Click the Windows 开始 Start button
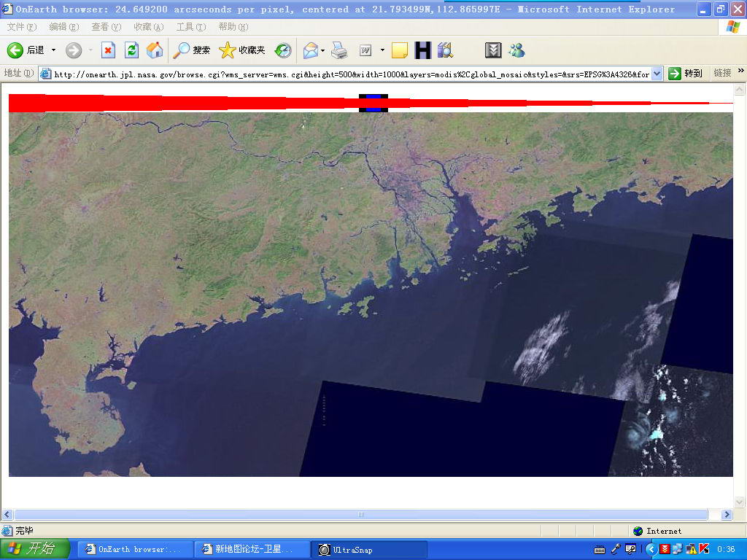This screenshot has width=747, height=560. tap(35, 549)
